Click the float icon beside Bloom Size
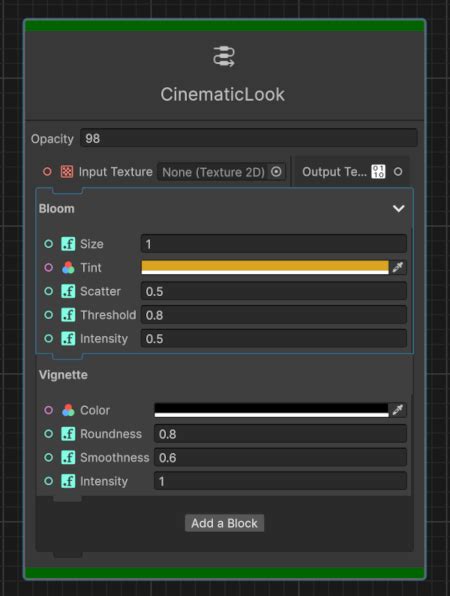The height and width of the screenshot is (596, 450). (68, 244)
